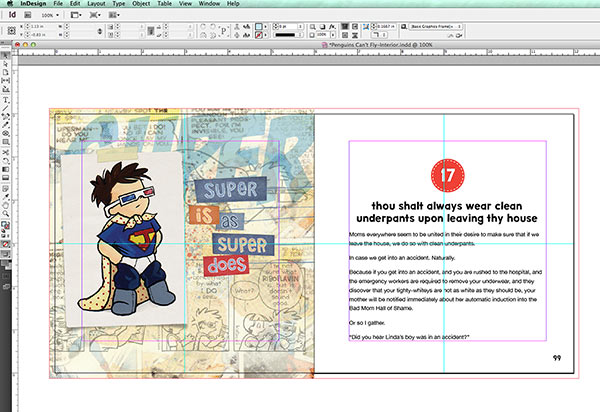Select the Pencil tool
600x412 pixels.
click(x=5, y=125)
